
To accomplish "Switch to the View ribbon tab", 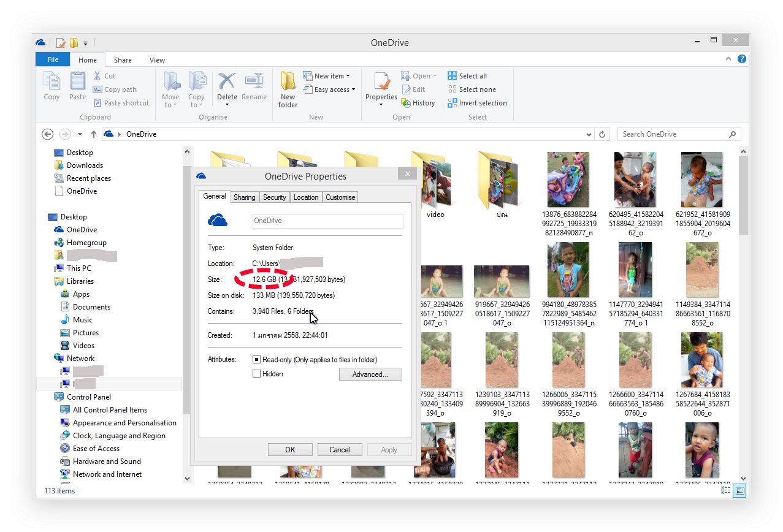I will click(x=157, y=60).
